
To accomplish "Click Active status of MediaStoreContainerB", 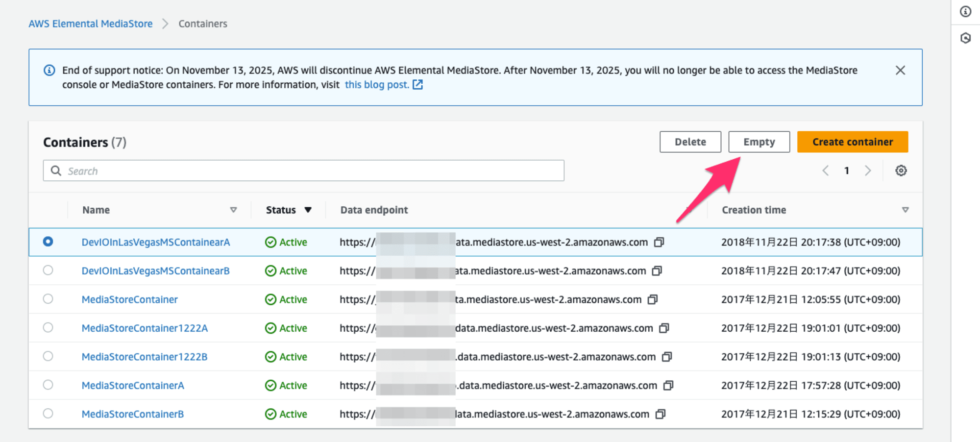I will pyautogui.click(x=286, y=414).
